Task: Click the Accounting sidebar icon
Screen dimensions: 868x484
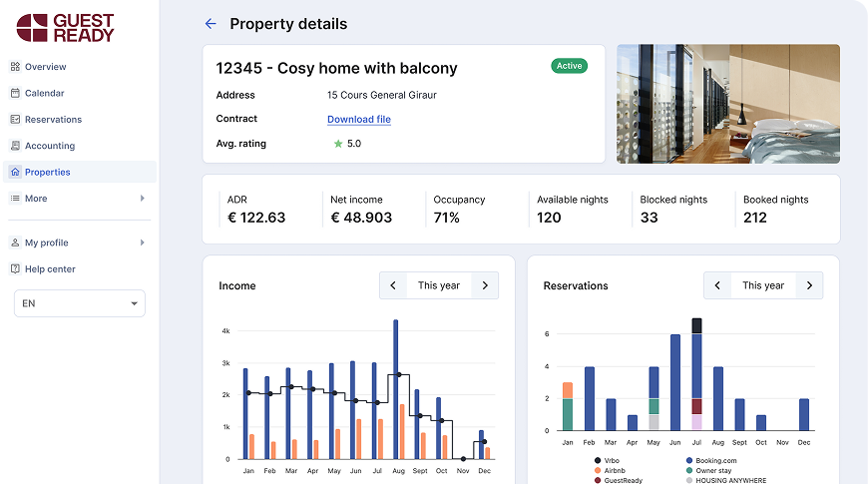Action: (x=16, y=146)
